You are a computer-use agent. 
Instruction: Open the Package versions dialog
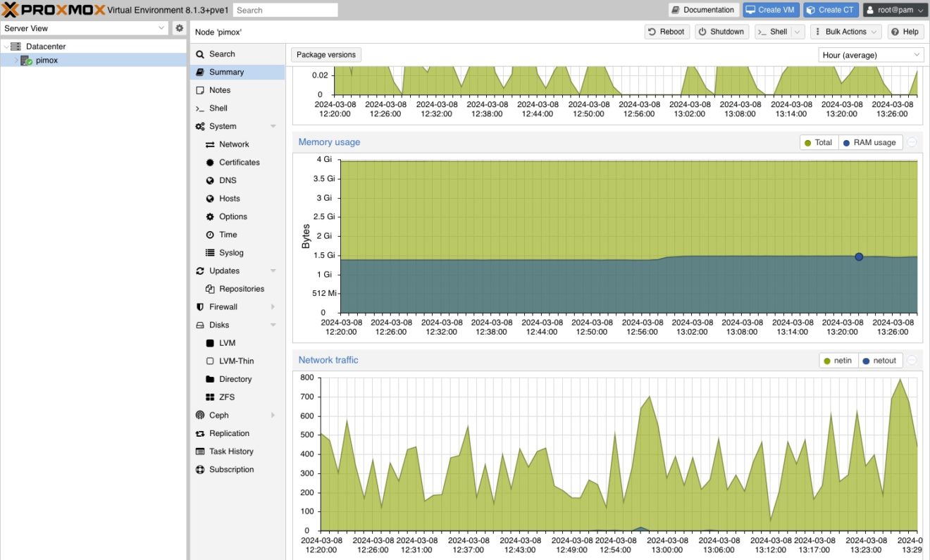[x=325, y=54]
